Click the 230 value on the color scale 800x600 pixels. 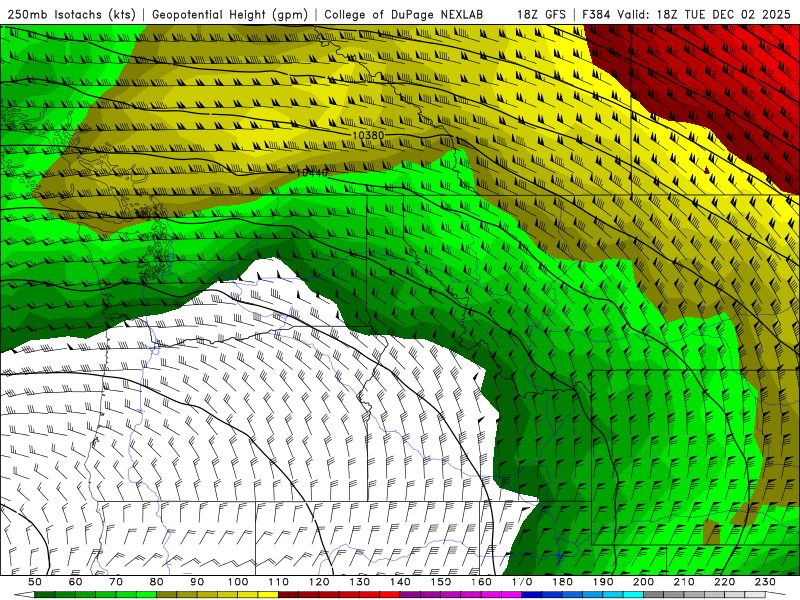tap(765, 582)
